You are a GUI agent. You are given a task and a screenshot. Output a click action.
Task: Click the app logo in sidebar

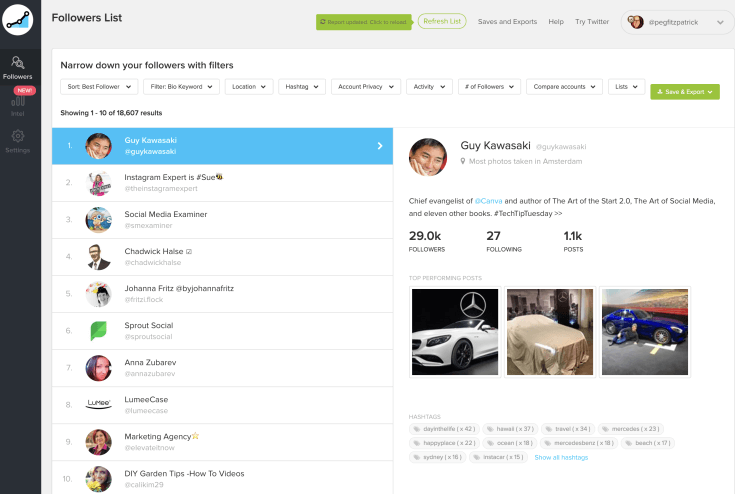[x=18, y=21]
